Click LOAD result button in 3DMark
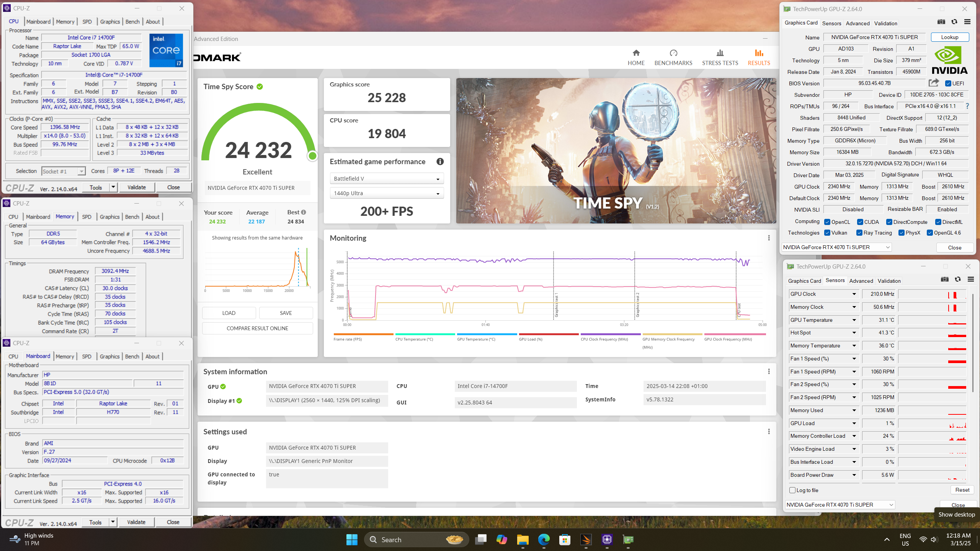 point(229,313)
